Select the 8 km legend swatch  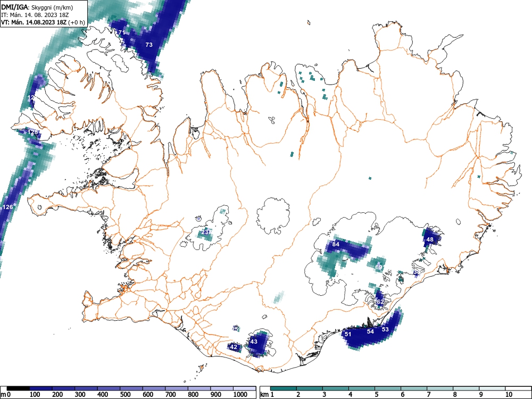click(x=467, y=388)
